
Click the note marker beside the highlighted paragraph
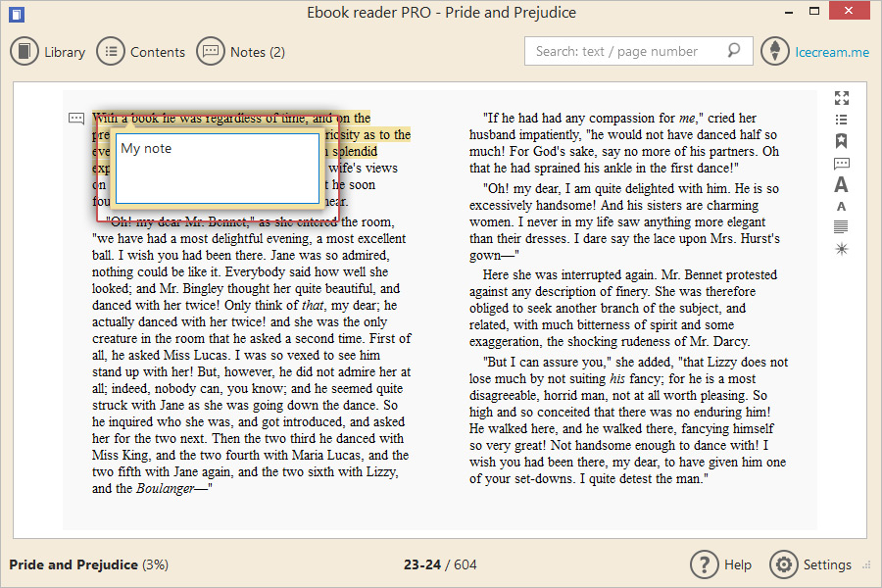pos(76,119)
